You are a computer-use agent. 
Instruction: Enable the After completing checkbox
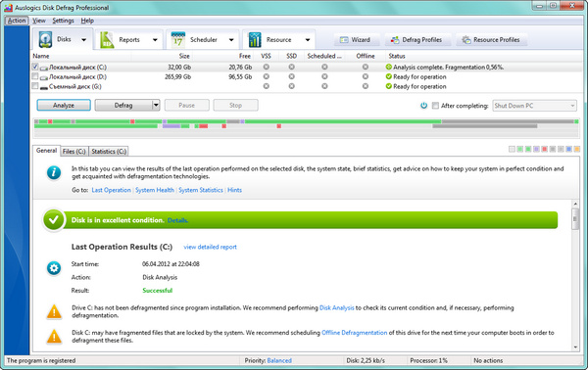(x=435, y=106)
